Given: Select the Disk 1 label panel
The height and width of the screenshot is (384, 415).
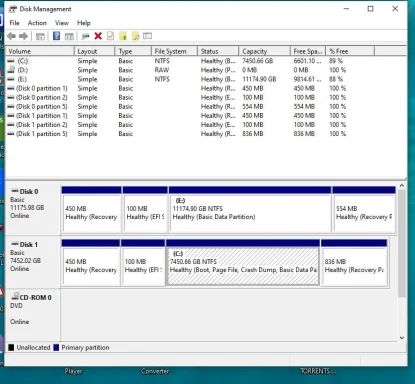Looking at the screenshot, I should click(33, 262).
